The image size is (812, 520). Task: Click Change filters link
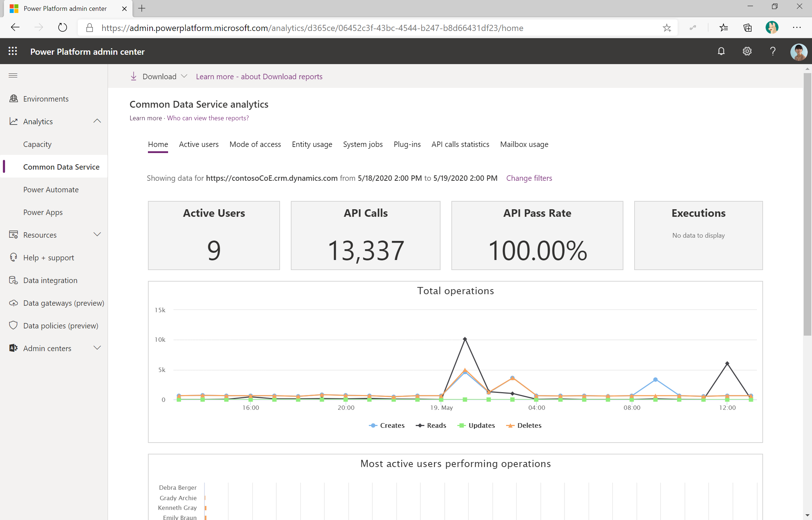coord(528,178)
